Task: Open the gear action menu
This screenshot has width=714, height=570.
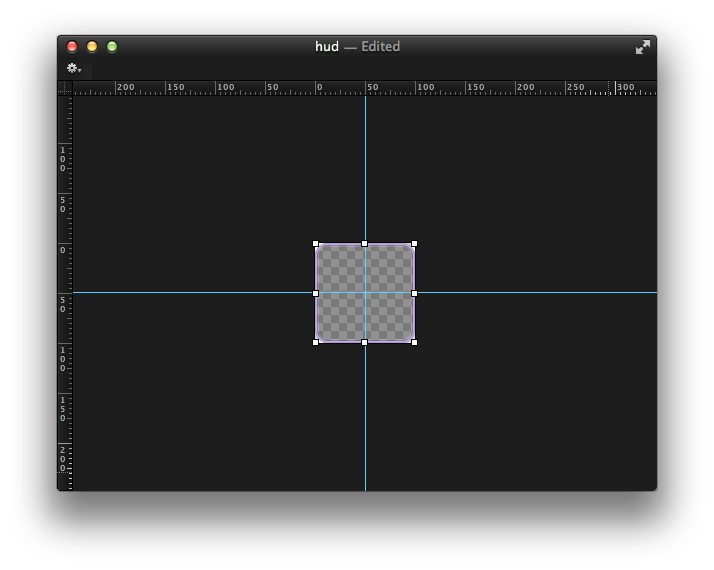Action: pyautogui.click(x=74, y=68)
